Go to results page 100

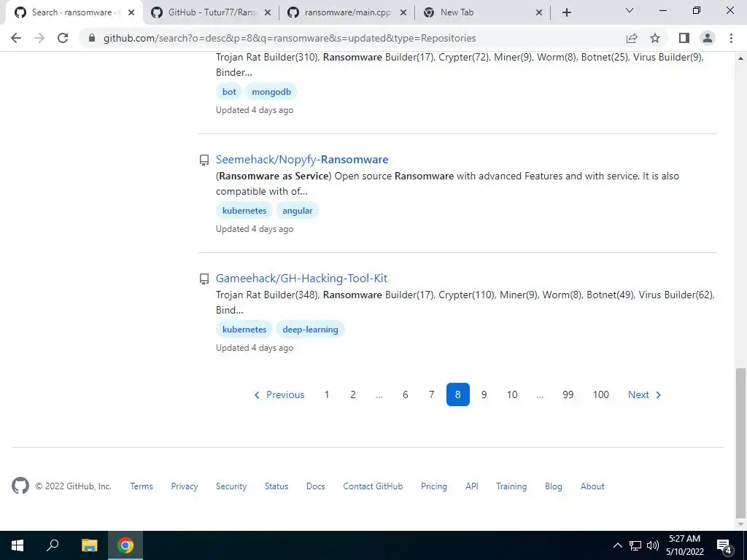pyautogui.click(x=601, y=394)
